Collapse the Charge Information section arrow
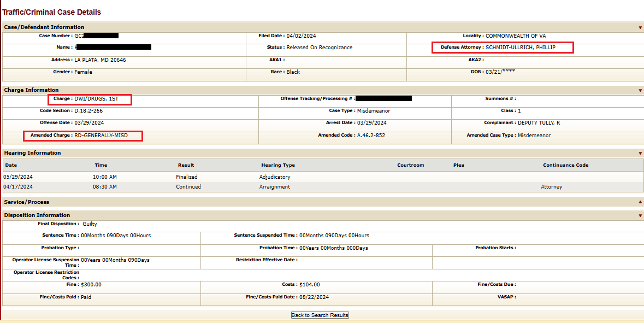 tap(640, 90)
